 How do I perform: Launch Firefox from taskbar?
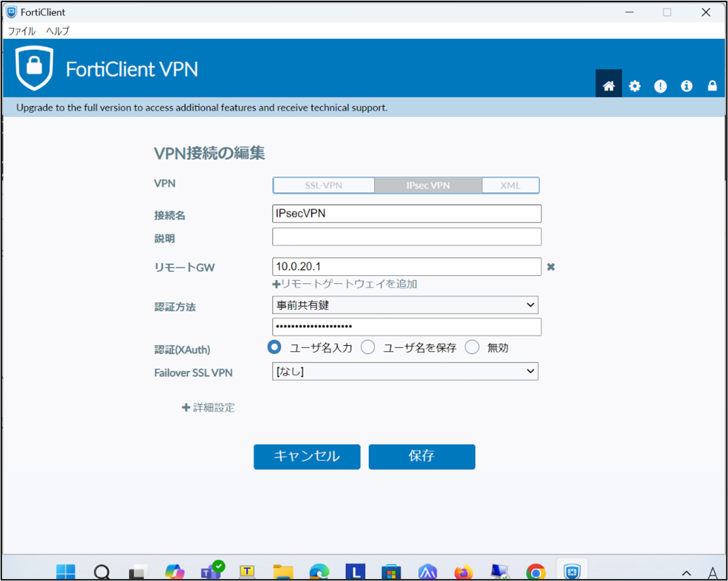(464, 571)
